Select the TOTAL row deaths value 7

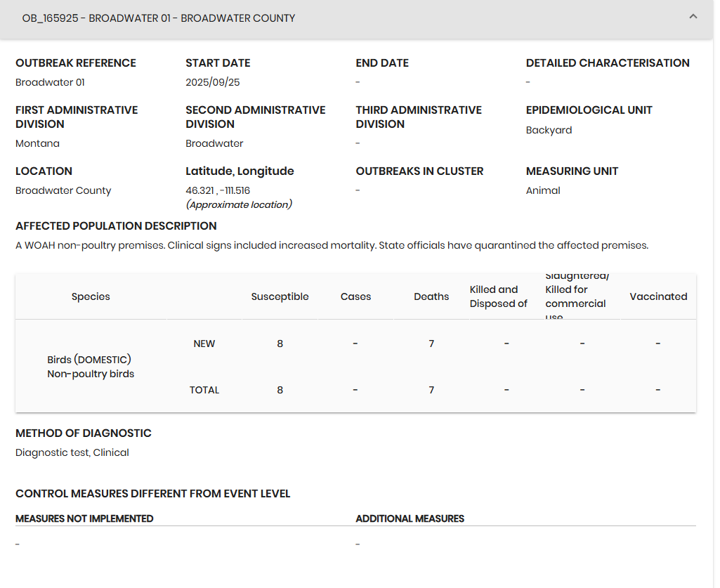tap(431, 390)
